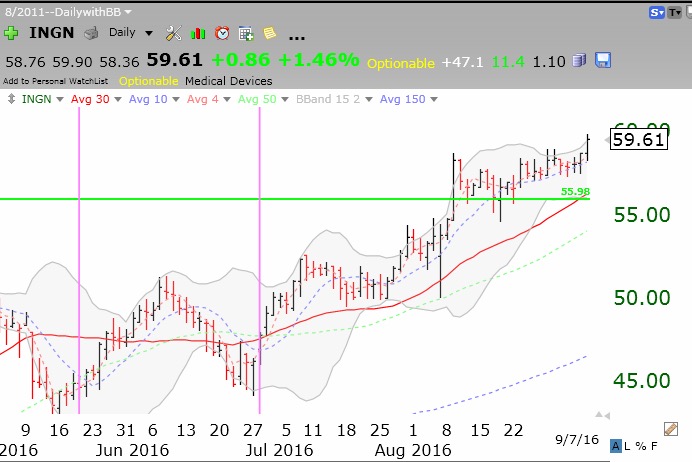Click the database stack icon
This screenshot has width=692, height=462.
pos(579,60)
